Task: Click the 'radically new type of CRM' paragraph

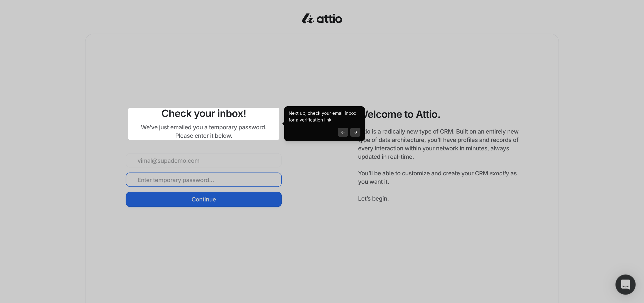Action: point(438,144)
